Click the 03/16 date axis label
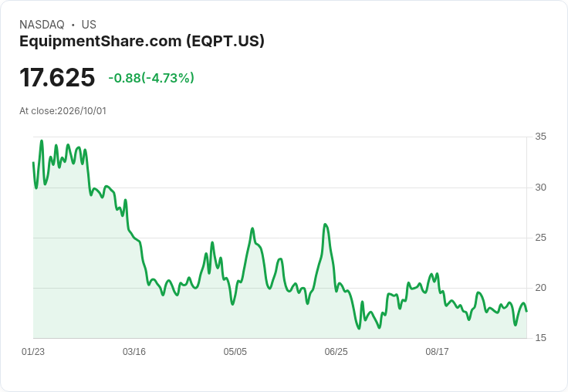The width and height of the screenshot is (568, 392). tap(134, 352)
